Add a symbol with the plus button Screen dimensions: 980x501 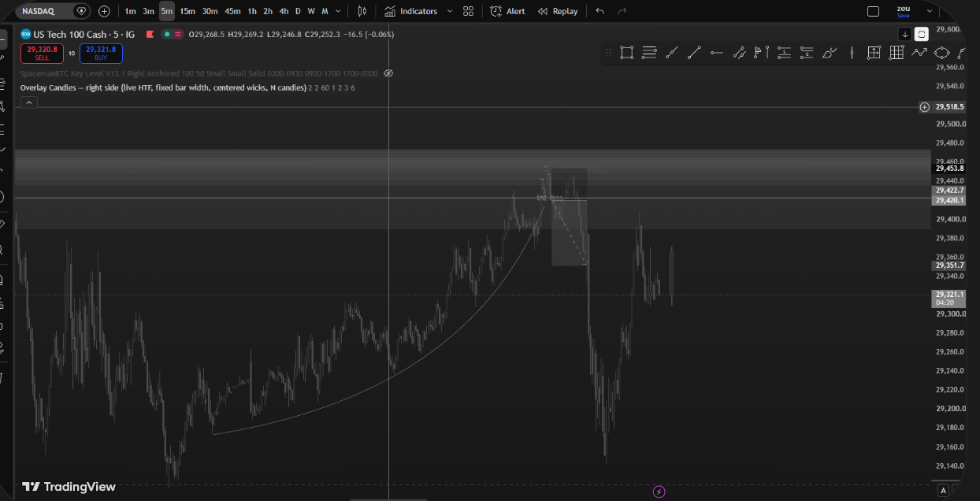104,11
